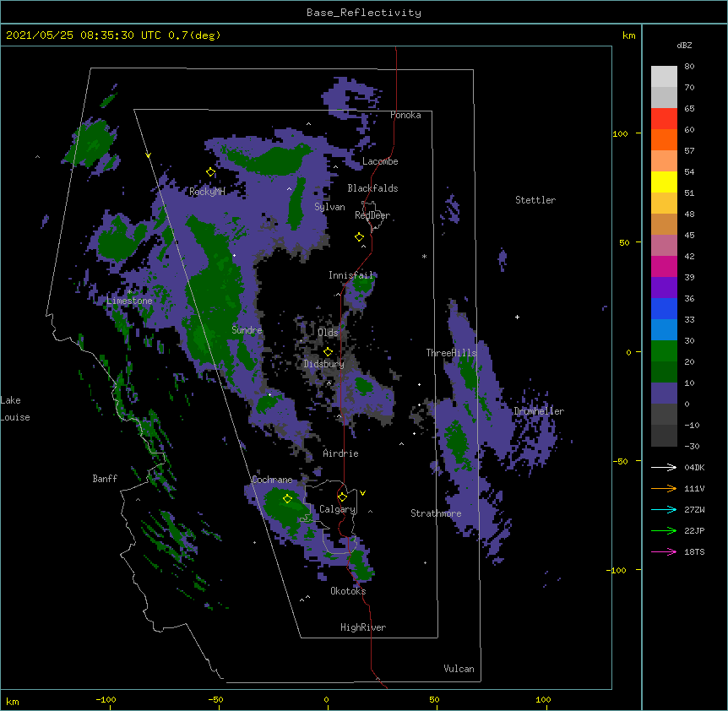
Task: Click the Olds city label
Action: pyautogui.click(x=328, y=333)
